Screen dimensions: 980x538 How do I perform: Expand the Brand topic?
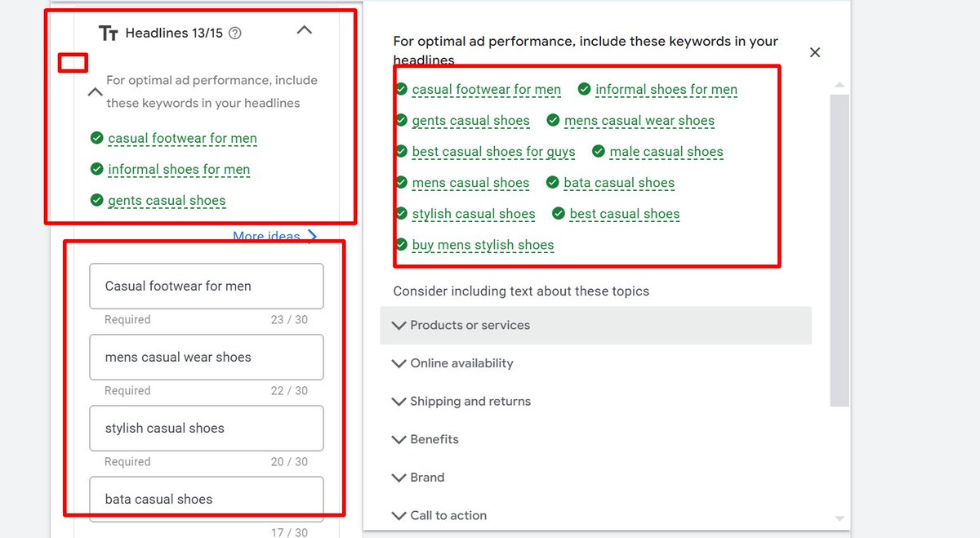(595, 478)
